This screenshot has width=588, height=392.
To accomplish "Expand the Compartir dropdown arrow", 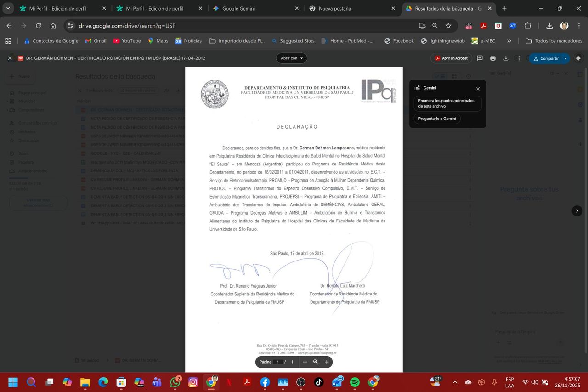I will pyautogui.click(x=565, y=58).
